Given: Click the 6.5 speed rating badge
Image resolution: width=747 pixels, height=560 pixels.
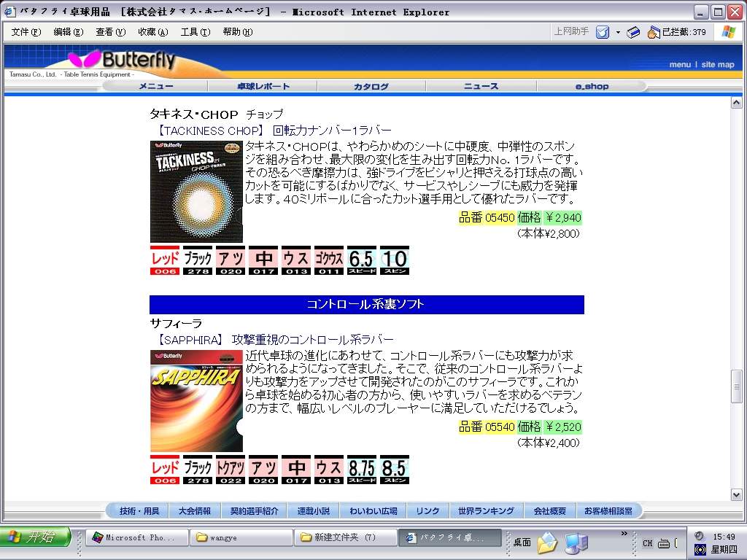Looking at the screenshot, I should coord(362,260).
